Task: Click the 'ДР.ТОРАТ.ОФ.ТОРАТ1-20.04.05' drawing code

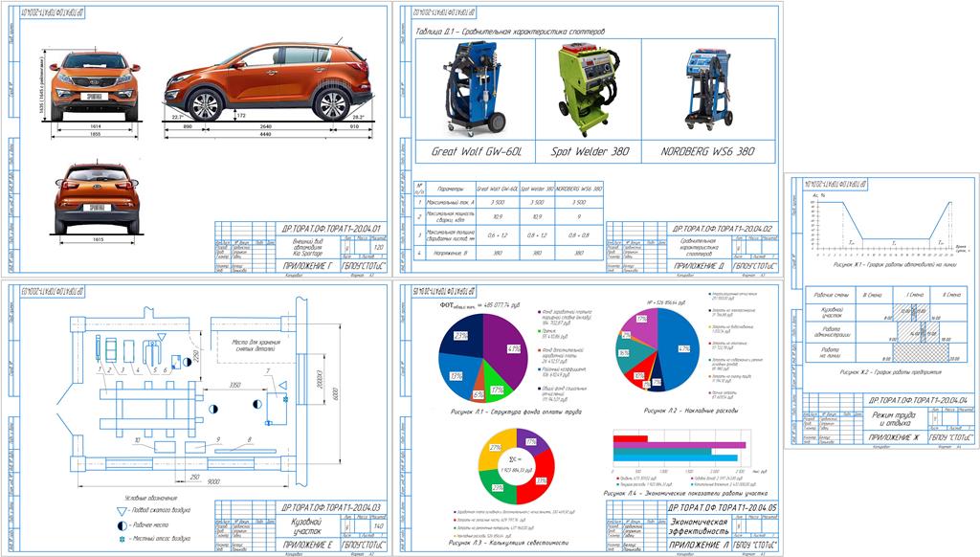Action: coord(722,507)
